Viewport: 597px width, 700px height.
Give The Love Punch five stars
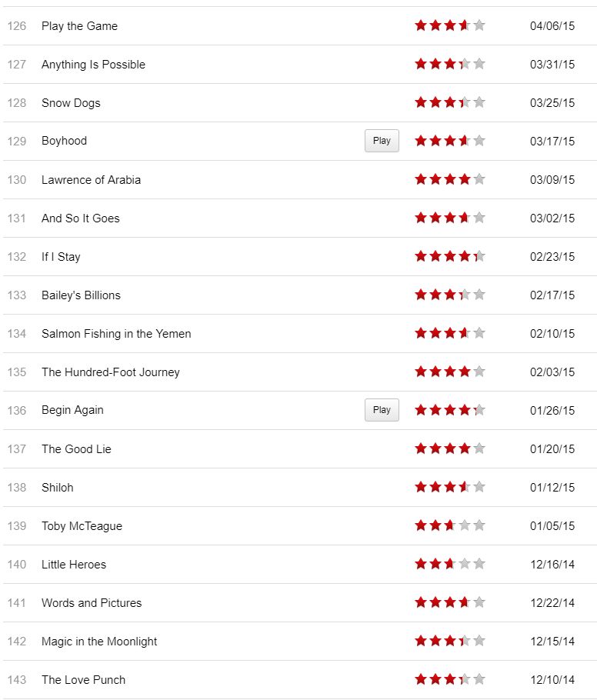pyautogui.click(x=479, y=679)
